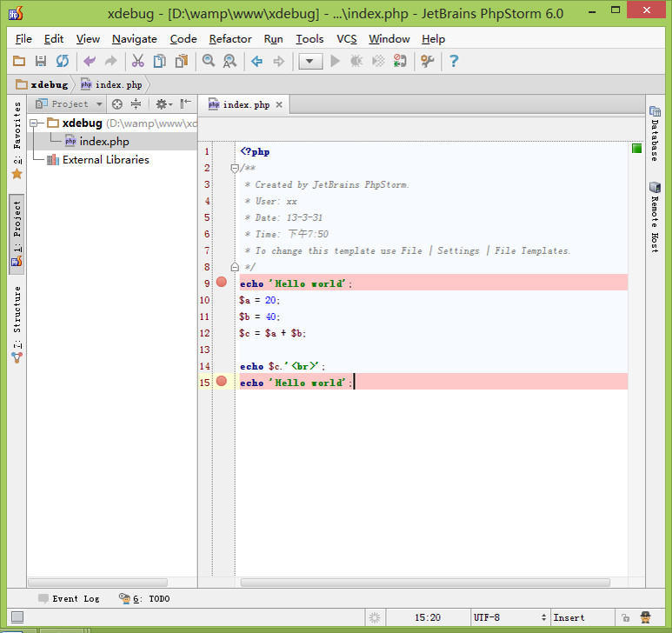Click the Synchronize toolbar icon
Screen dimensions: 672x633
click(x=63, y=61)
